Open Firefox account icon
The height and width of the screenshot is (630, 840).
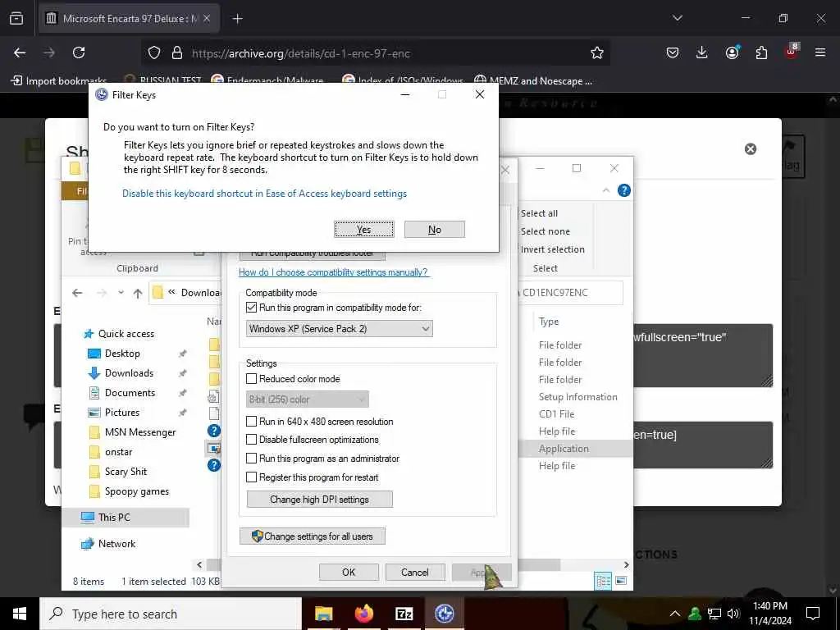click(x=732, y=52)
